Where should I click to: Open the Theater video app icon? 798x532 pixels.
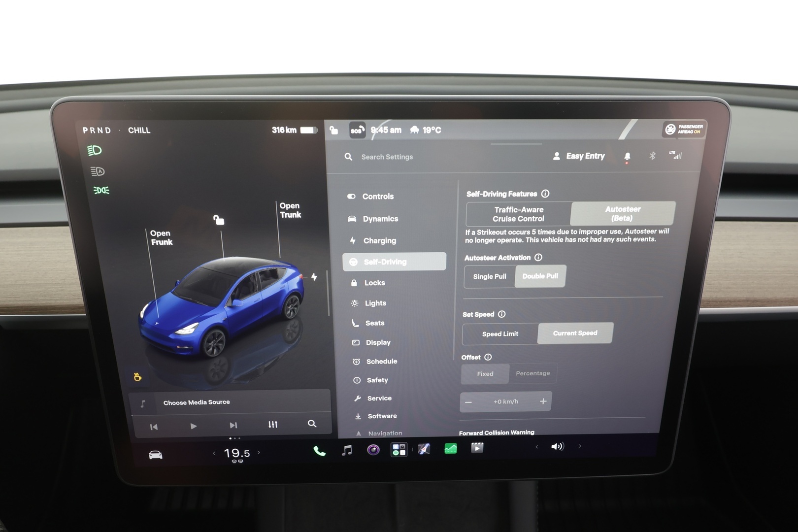click(477, 448)
